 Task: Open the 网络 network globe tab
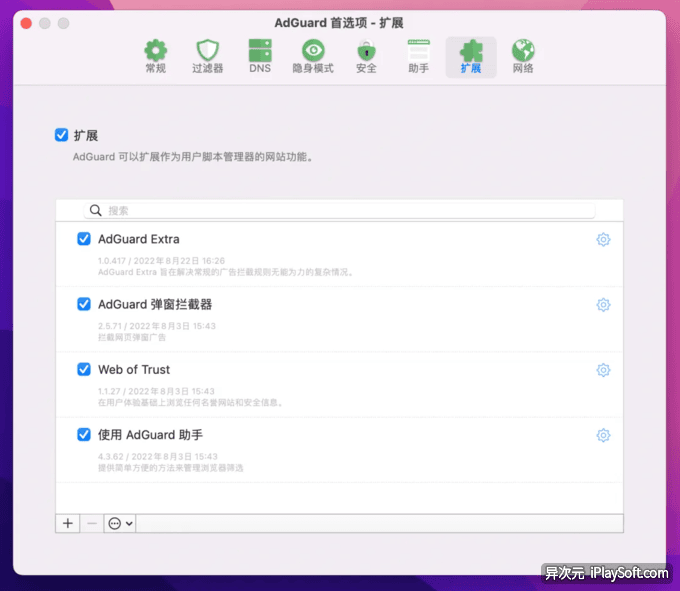click(523, 56)
